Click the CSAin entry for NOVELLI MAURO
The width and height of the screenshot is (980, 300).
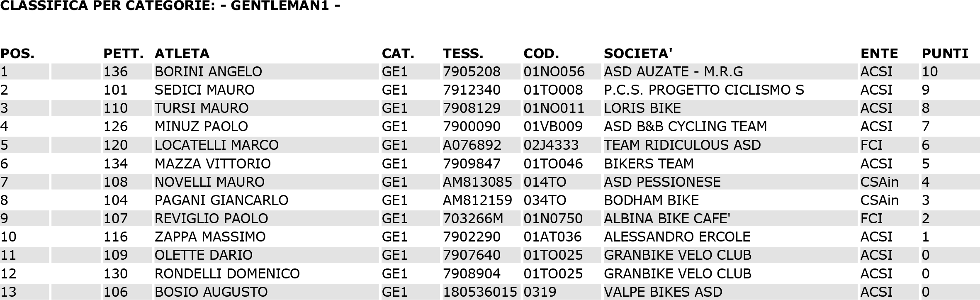(x=880, y=182)
